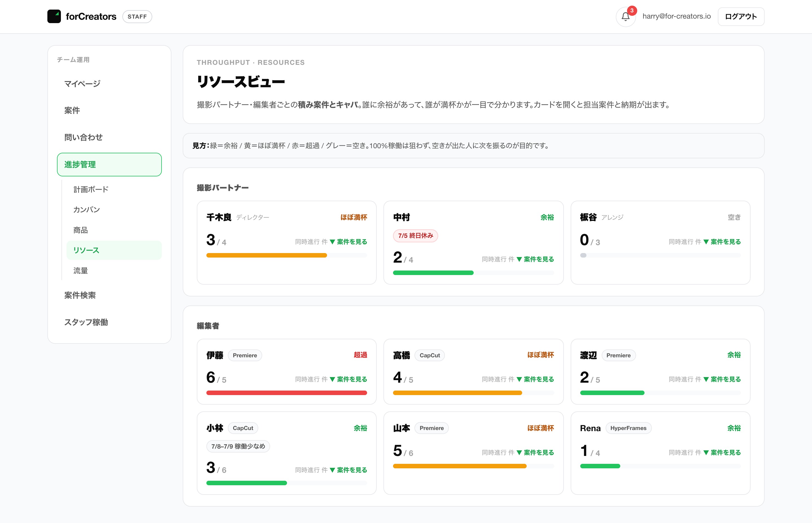
Task: Click 中村's green capacity bar
Action: point(433,273)
